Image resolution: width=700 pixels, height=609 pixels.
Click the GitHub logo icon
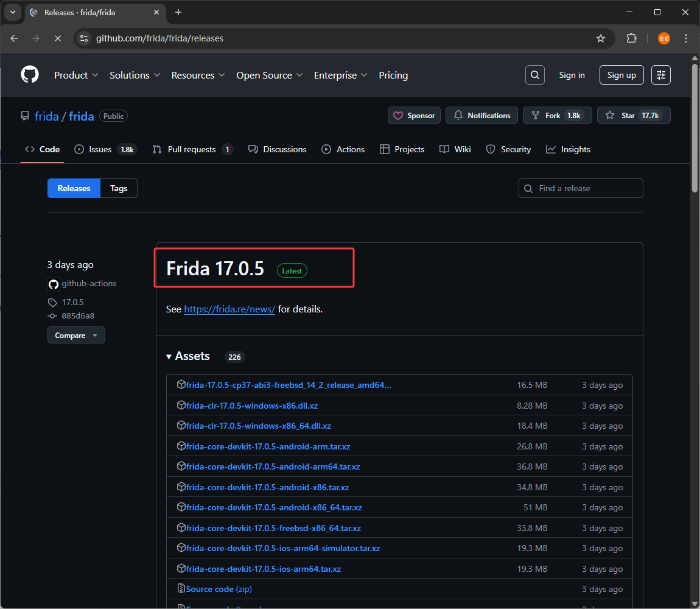tap(30, 75)
